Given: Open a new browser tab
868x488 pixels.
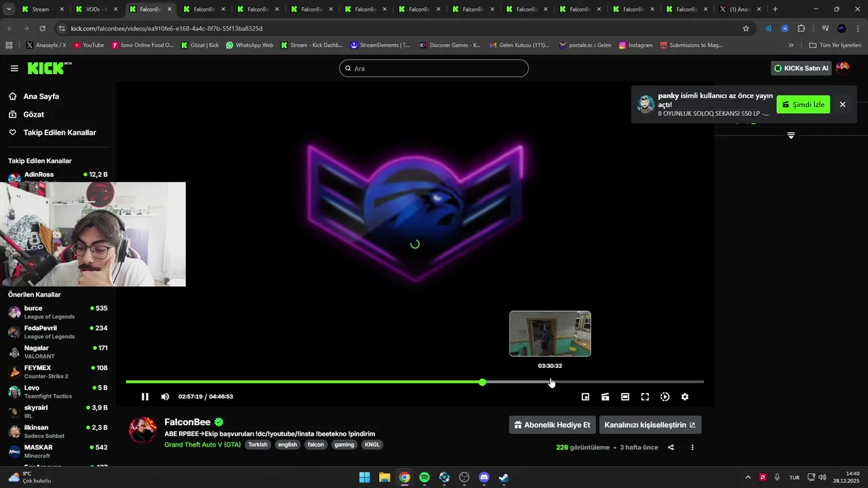Looking at the screenshot, I should point(775,9).
